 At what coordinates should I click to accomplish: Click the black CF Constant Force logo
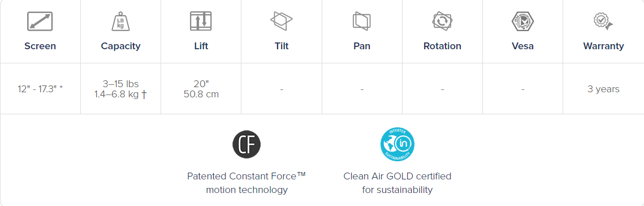247,144
